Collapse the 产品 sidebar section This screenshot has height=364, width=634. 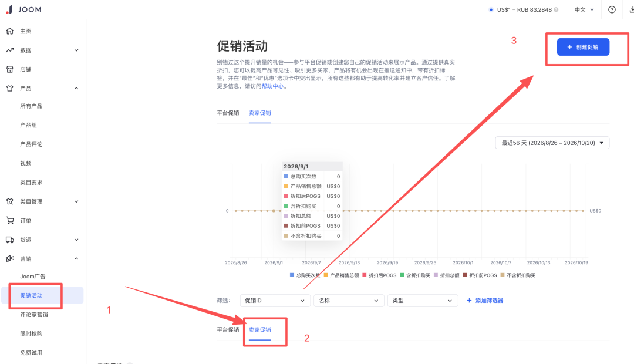[76, 88]
